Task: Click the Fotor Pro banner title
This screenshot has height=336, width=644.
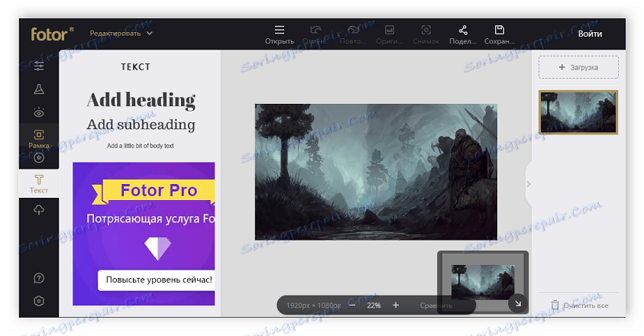Action: click(x=159, y=190)
